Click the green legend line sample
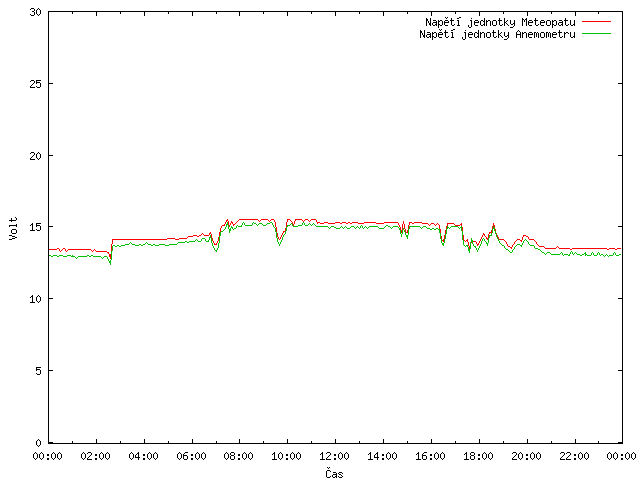640x480 pixels. [596, 34]
